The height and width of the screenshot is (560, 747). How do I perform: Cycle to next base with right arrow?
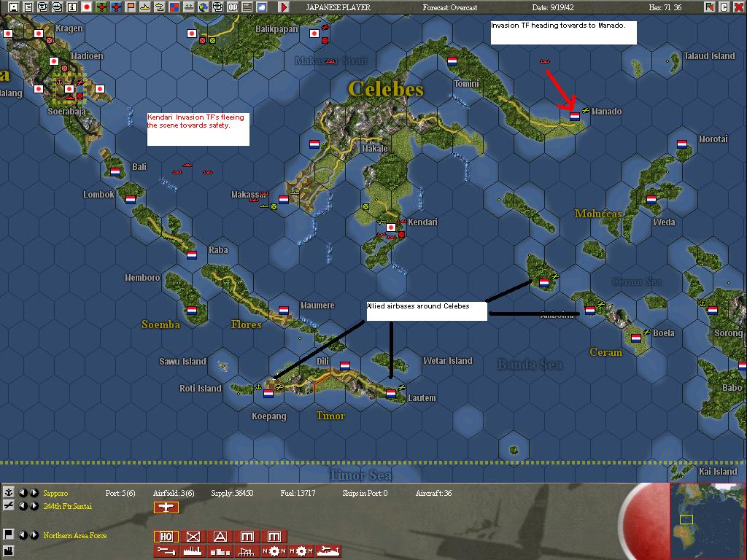pyautogui.click(x=34, y=493)
